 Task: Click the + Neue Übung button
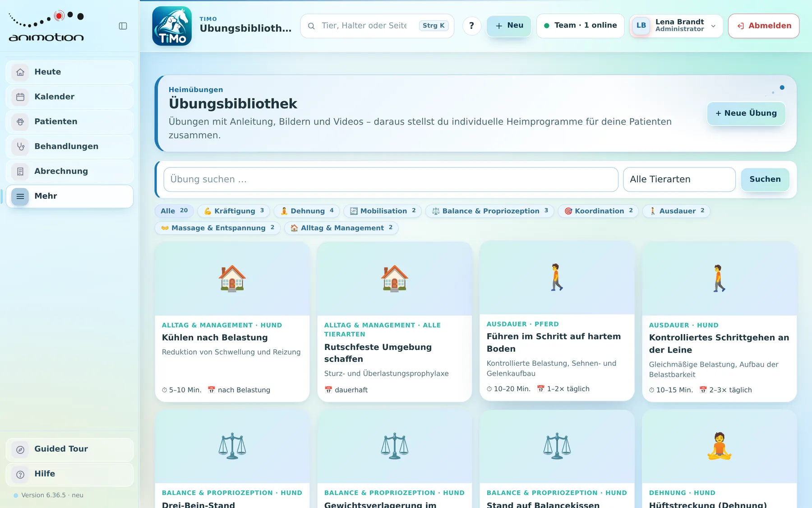(746, 113)
